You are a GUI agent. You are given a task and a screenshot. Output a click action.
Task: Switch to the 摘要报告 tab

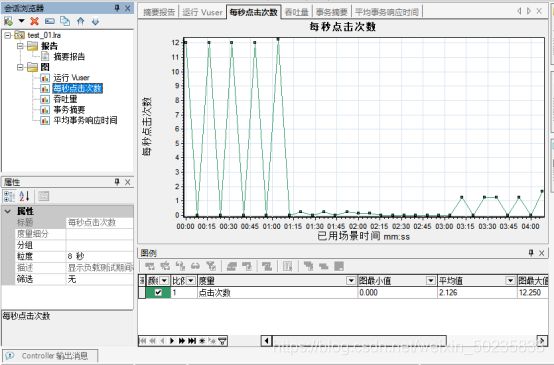click(159, 12)
